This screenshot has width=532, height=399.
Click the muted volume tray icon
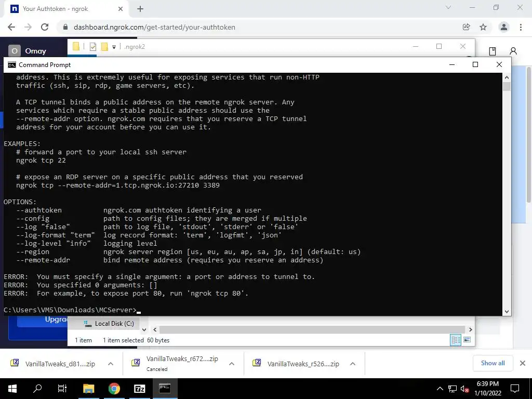pyautogui.click(x=464, y=389)
